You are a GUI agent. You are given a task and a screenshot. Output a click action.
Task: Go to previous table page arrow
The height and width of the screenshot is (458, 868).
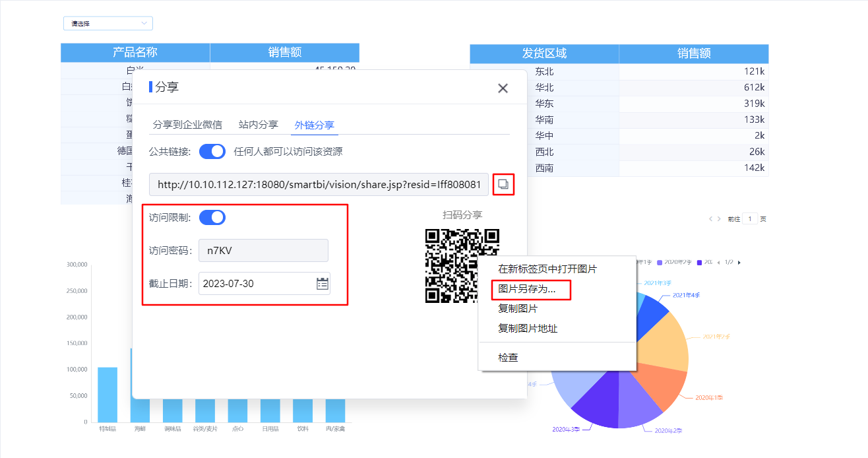point(711,218)
